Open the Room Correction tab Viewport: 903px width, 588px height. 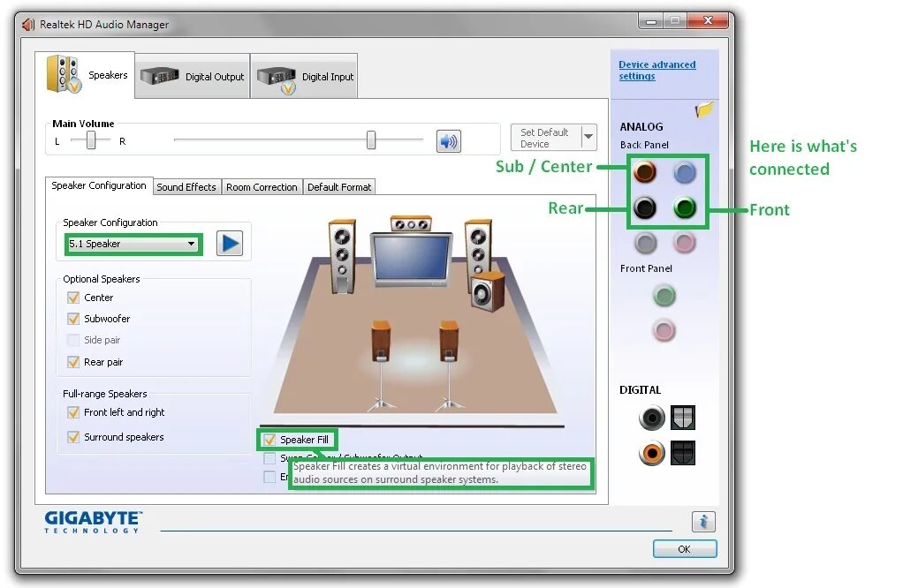point(262,187)
